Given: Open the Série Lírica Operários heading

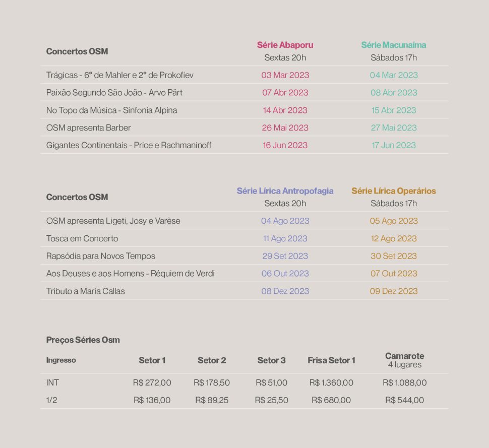Looking at the screenshot, I should [394, 191].
